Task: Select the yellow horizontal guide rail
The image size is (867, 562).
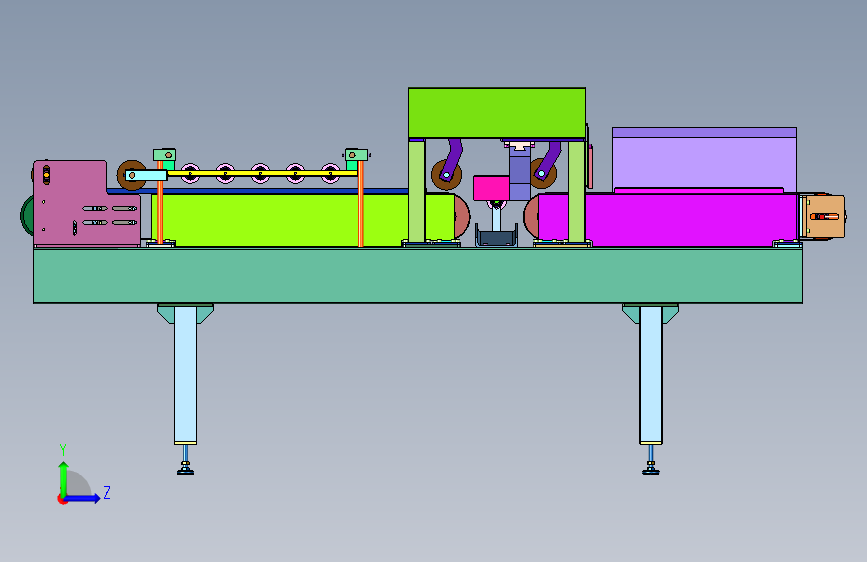Action: tap(262, 173)
